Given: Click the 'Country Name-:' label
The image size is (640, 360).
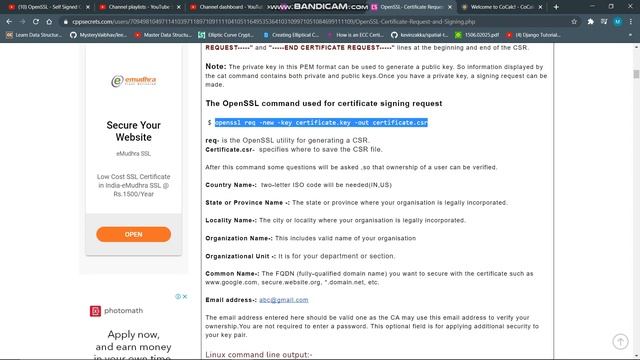Looking at the screenshot, I should 231,185.
